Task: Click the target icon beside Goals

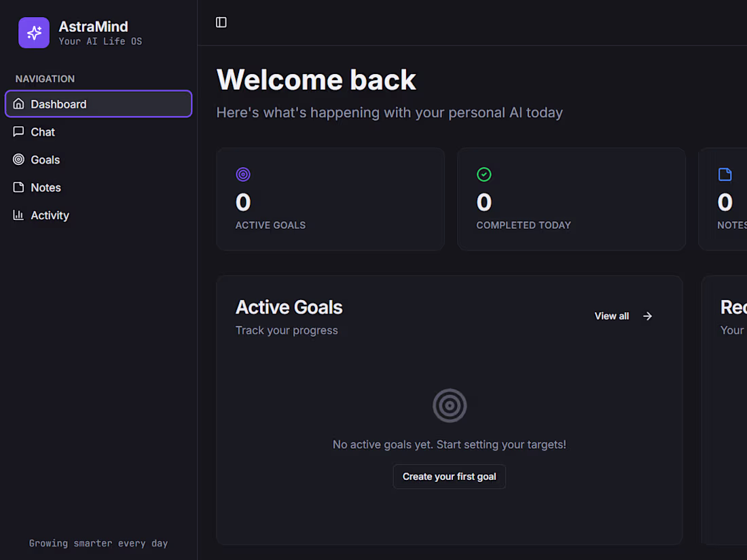Action: coord(18,160)
